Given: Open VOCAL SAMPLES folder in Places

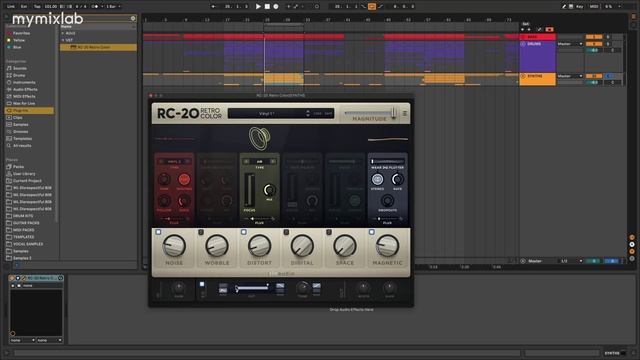Looking at the screenshot, I should 28,244.
